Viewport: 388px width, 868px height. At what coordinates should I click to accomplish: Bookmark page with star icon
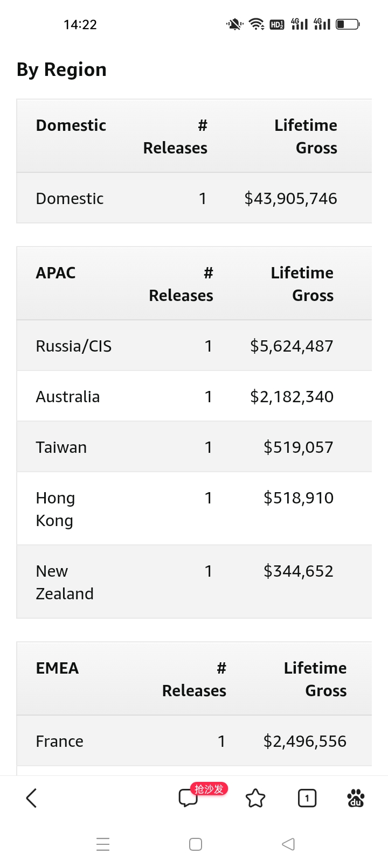pos(255,798)
